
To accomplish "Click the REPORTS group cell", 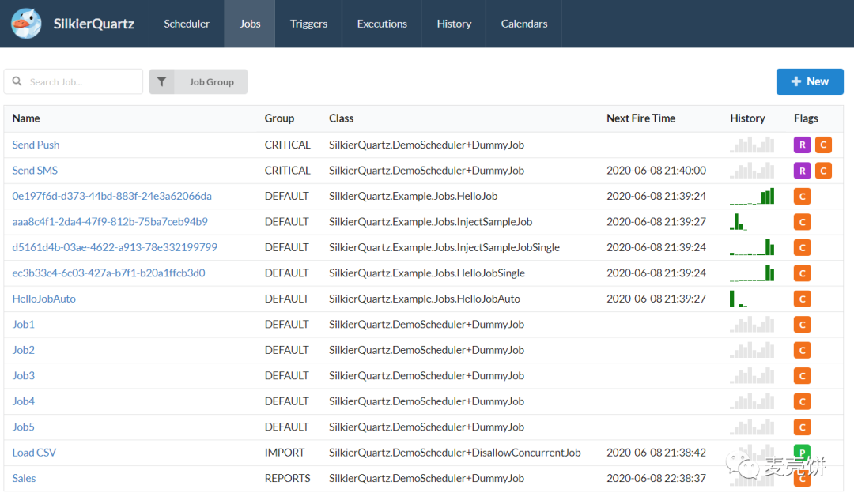I will pos(288,478).
